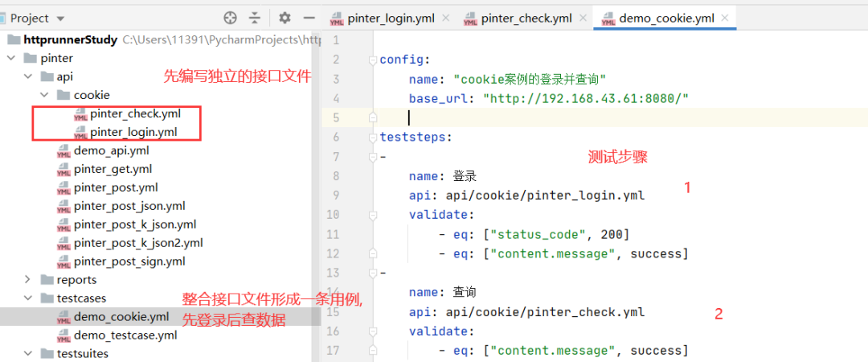Open the Project view dropdown

coord(59,19)
